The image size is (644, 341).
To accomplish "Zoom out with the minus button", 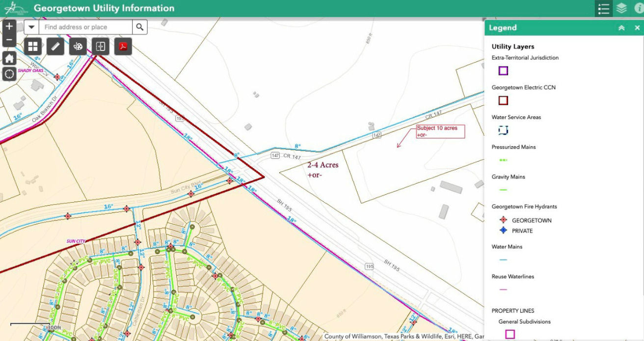I will pos(9,40).
